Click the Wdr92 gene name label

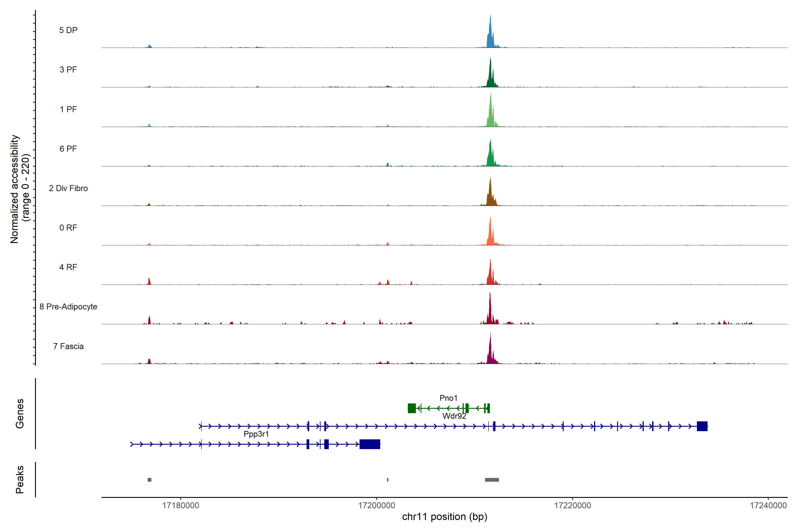[454, 416]
